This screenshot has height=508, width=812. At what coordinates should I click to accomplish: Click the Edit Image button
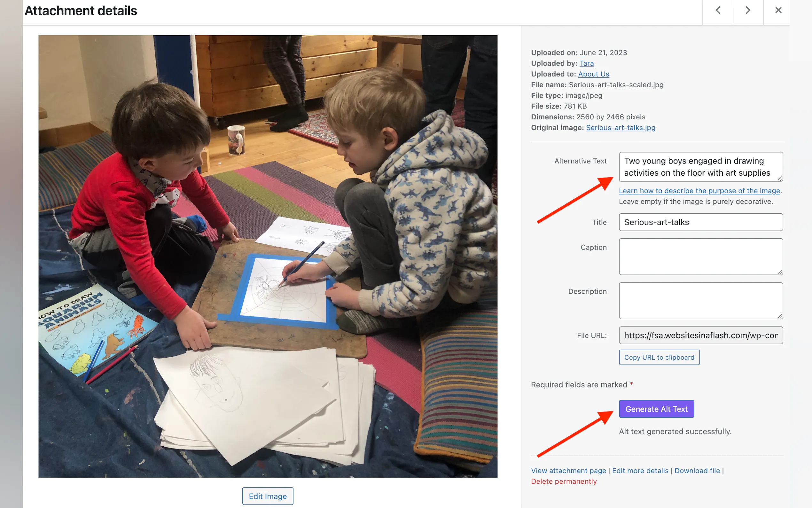[x=268, y=496]
